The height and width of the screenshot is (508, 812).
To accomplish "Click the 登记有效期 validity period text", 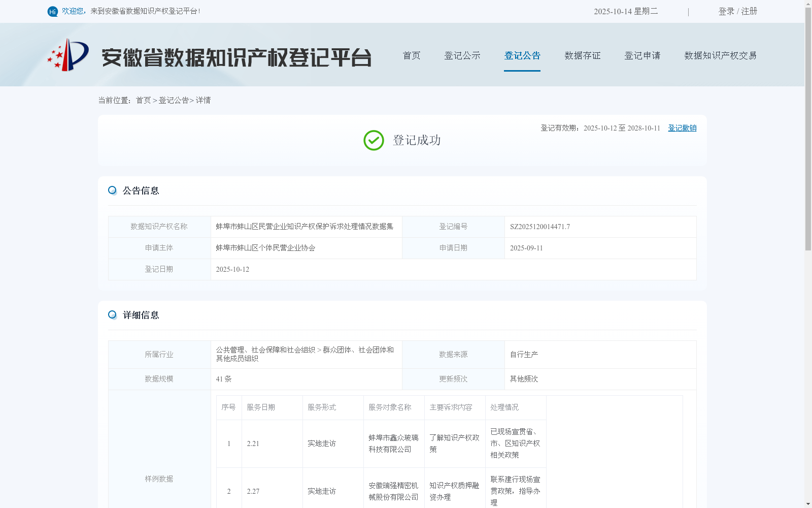I will click(x=600, y=128).
